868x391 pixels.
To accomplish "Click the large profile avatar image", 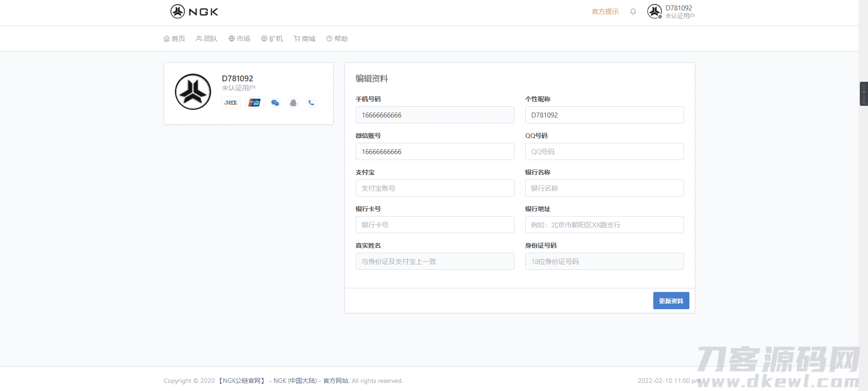I will (193, 92).
